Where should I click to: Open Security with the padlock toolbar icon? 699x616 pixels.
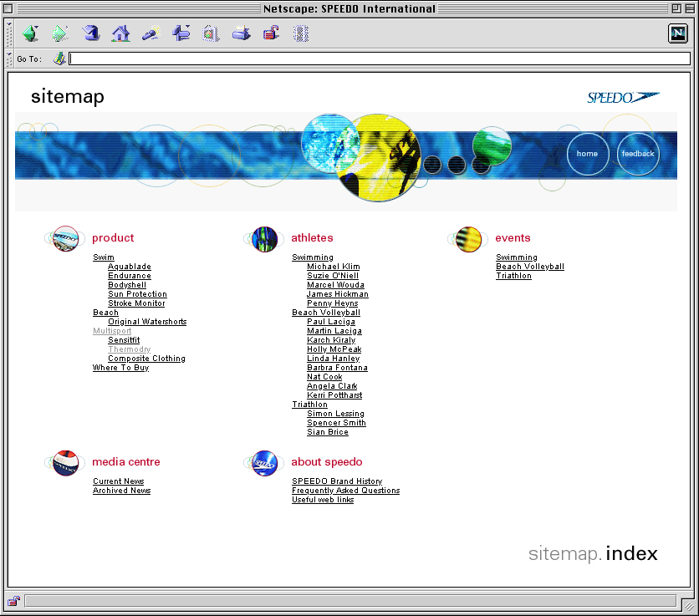[x=271, y=33]
